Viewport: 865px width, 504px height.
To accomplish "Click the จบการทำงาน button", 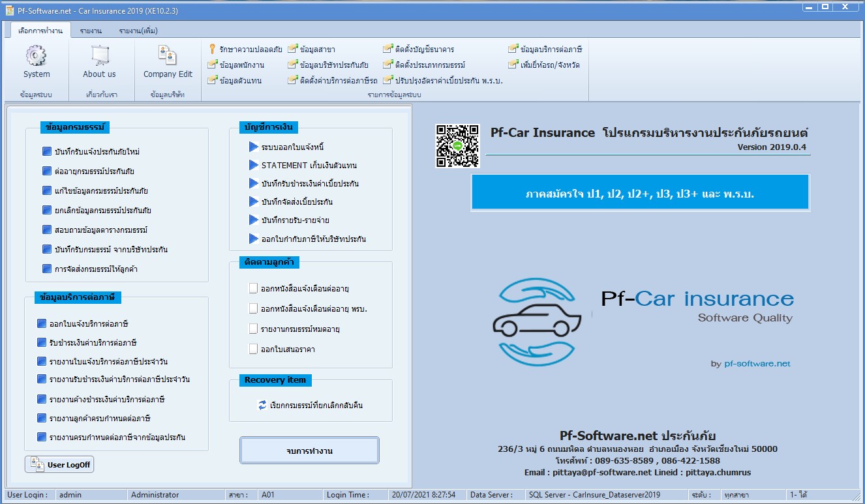I will point(309,451).
